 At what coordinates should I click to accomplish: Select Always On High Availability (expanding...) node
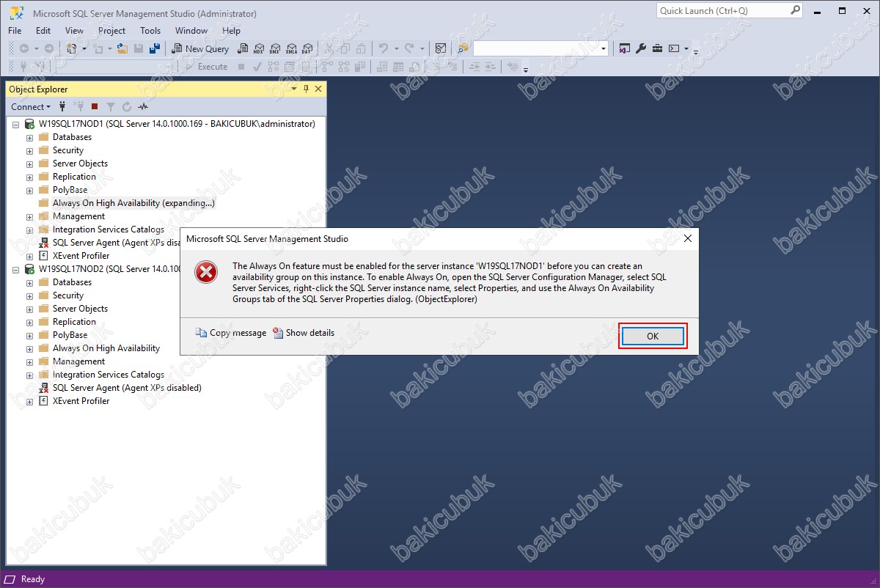click(133, 203)
